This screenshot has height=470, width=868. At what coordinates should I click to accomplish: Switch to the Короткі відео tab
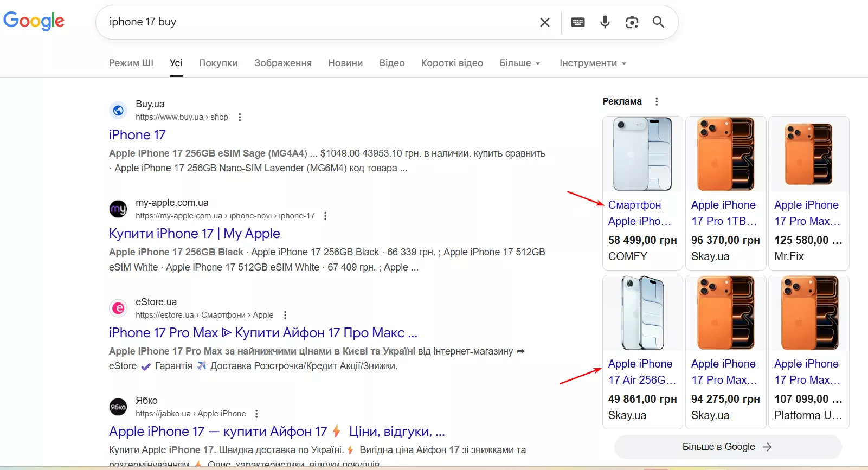(452, 63)
